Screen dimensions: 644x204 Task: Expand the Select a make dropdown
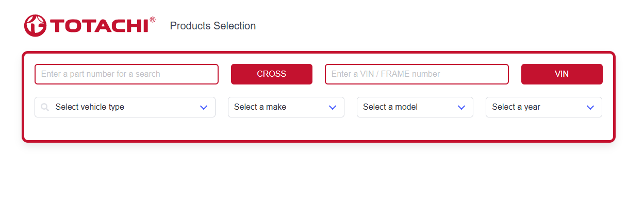pyautogui.click(x=286, y=107)
